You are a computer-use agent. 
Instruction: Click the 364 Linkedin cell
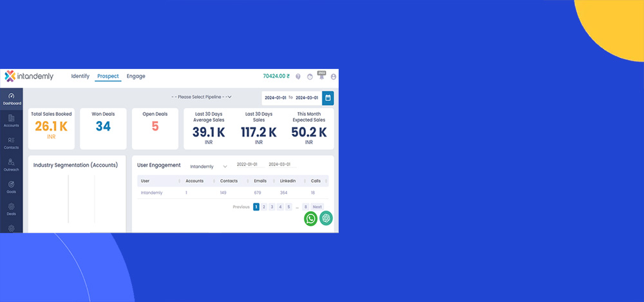(283, 193)
